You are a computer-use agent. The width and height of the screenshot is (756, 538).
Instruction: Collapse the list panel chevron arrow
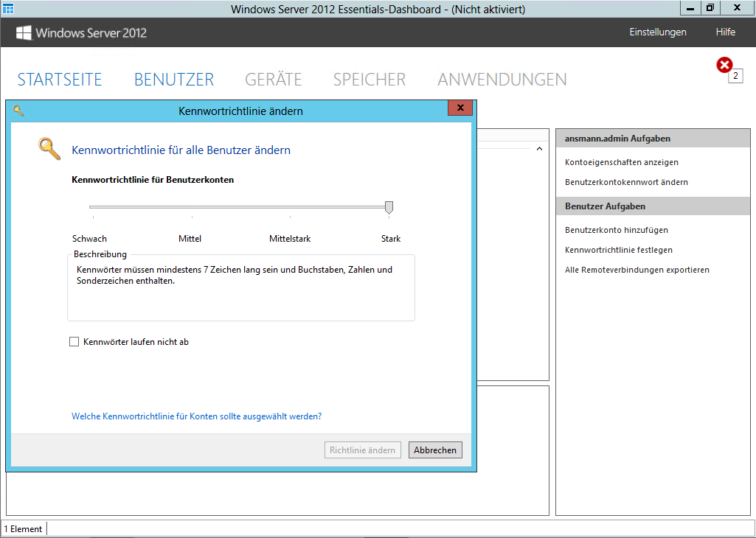(x=538, y=149)
